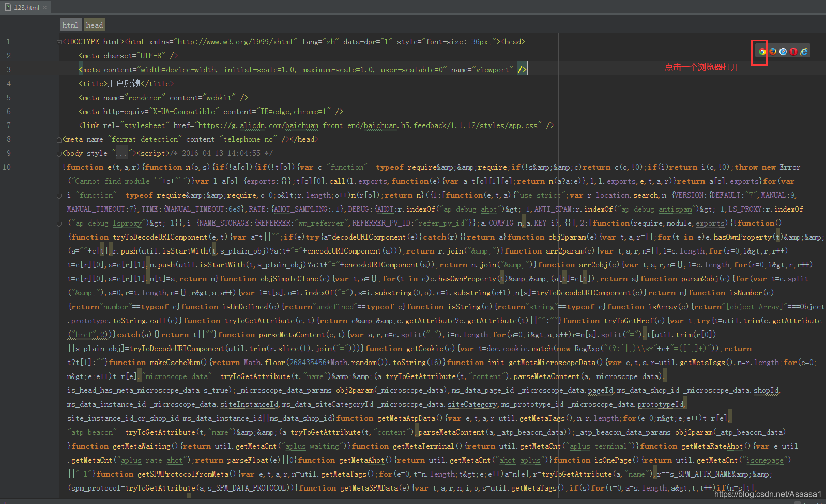Collapse the fold marker on line 1
Viewport: 826px width, 504px height.
coord(59,42)
